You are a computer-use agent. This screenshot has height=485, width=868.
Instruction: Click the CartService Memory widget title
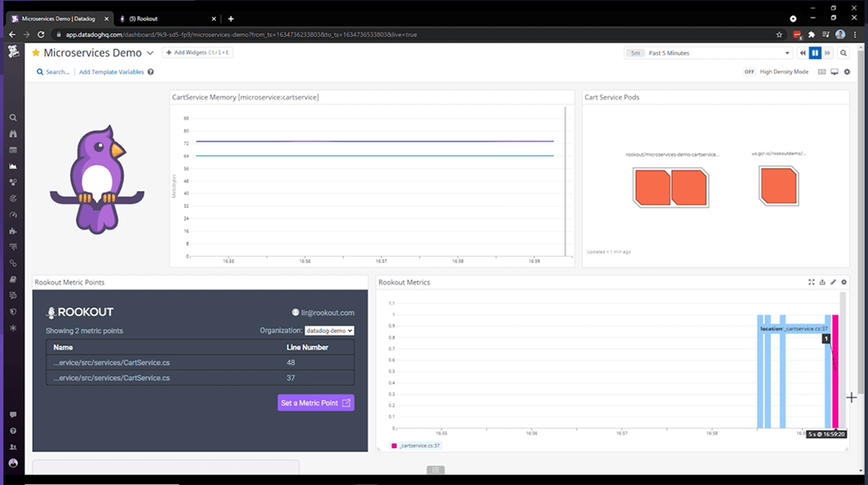[x=245, y=97]
